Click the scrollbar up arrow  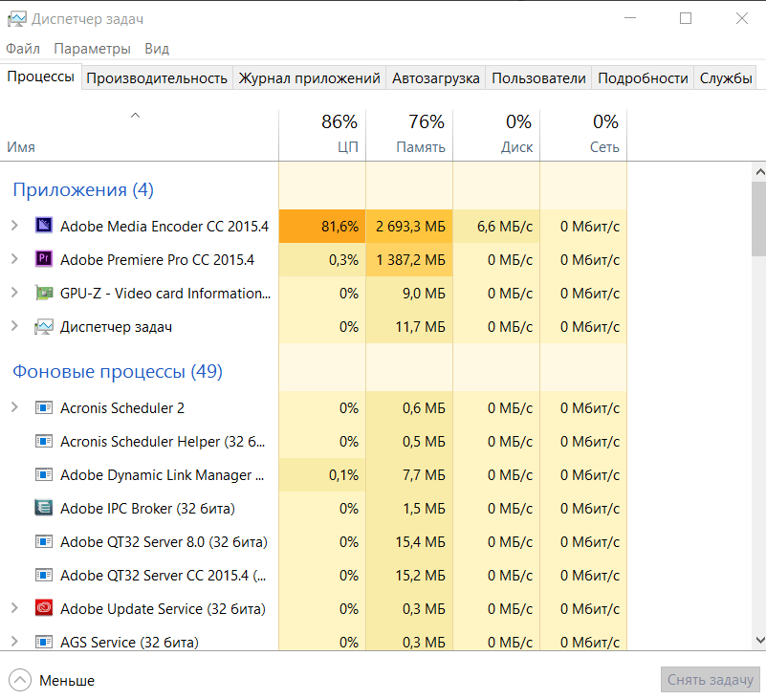pyautogui.click(x=759, y=172)
